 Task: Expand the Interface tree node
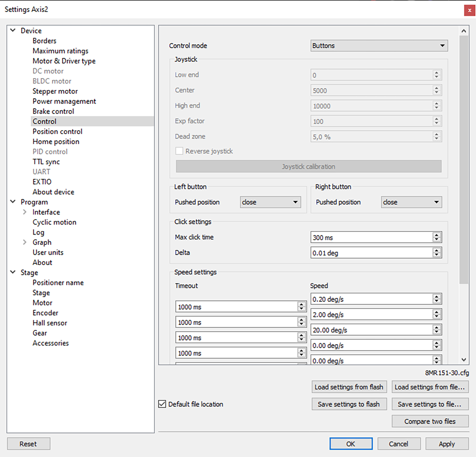[x=25, y=212]
